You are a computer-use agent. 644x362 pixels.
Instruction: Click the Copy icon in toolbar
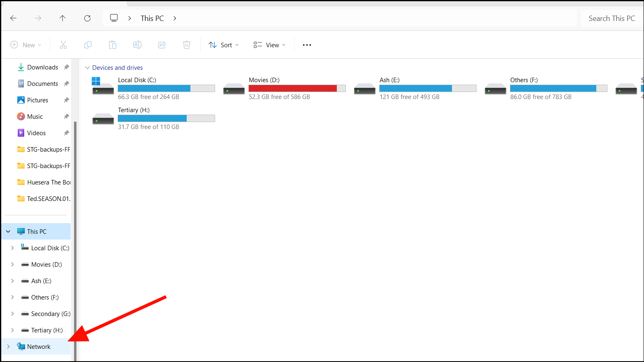click(x=88, y=45)
